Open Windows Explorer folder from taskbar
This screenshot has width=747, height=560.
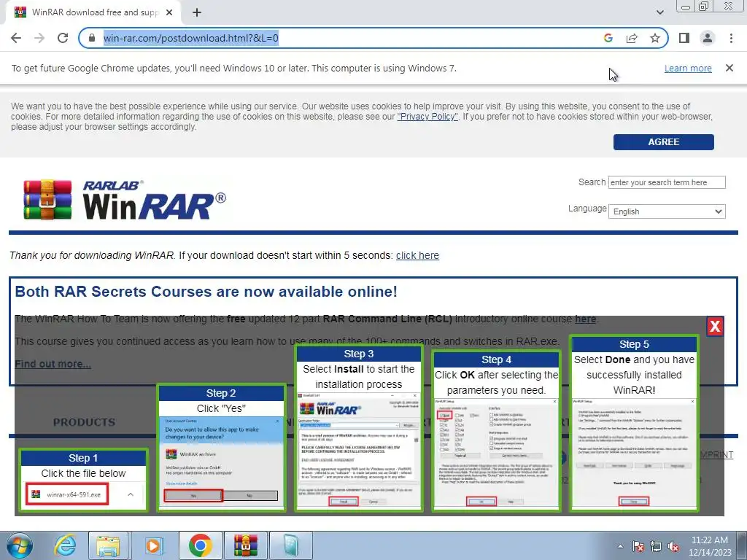(108, 545)
